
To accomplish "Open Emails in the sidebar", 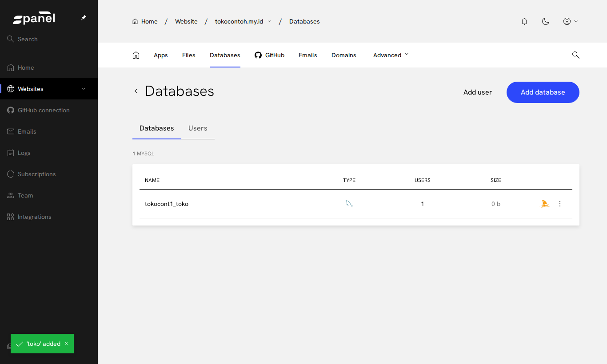I will (49, 131).
